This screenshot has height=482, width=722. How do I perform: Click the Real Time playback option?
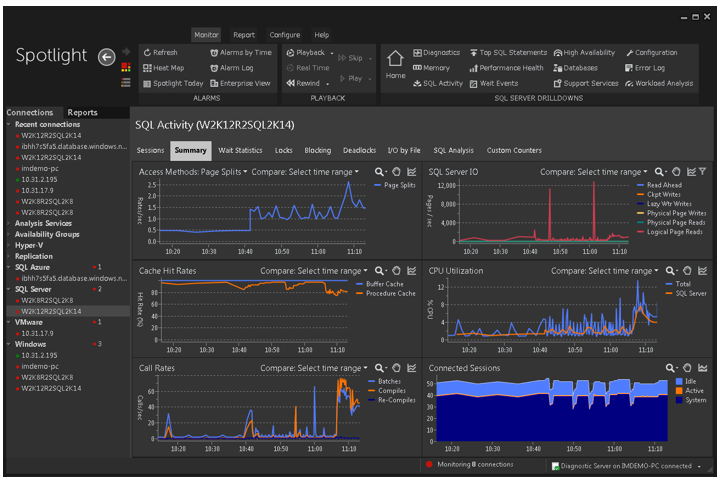tap(308, 68)
